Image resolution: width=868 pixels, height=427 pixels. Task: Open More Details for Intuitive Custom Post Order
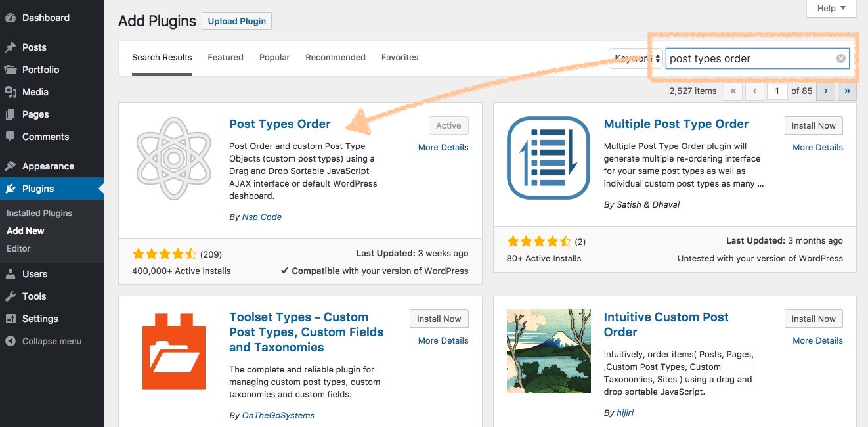point(817,341)
